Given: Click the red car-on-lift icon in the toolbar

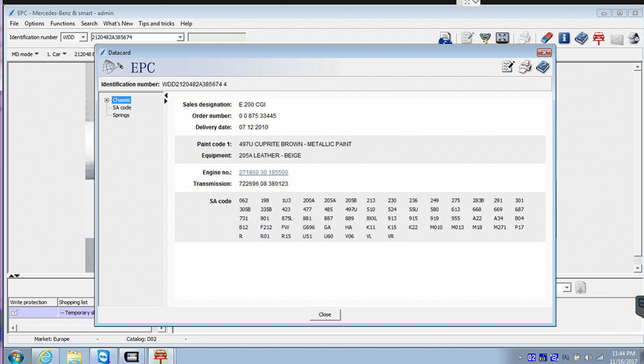Looking at the screenshot, I should 598,38.
